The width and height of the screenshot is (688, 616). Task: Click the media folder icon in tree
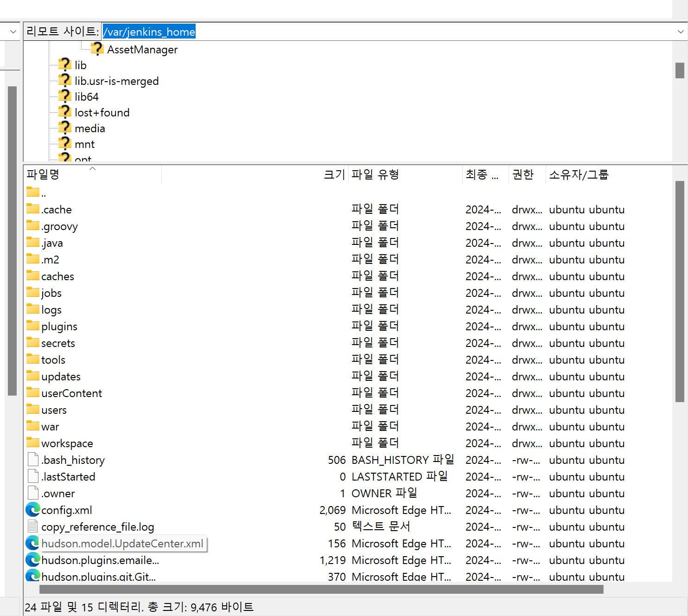coord(64,128)
